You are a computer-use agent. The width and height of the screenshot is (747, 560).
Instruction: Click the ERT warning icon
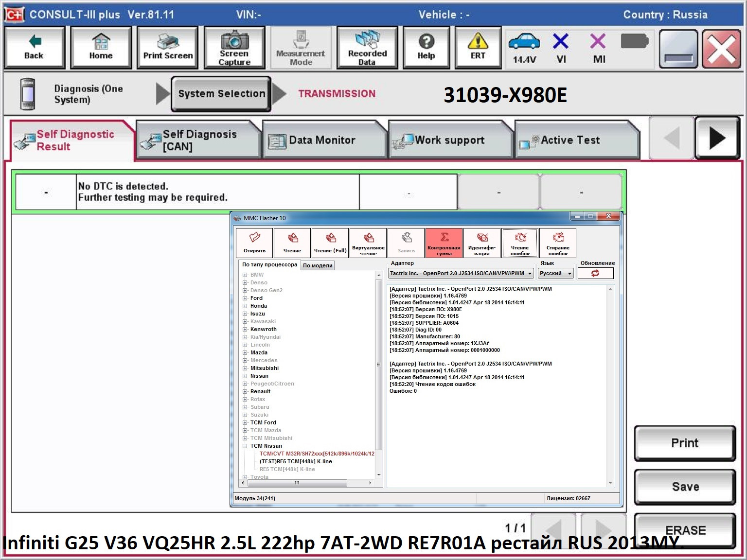point(478,48)
